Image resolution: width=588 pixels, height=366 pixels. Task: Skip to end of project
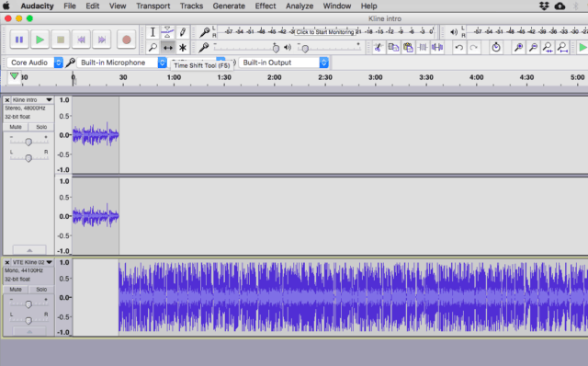tap(102, 40)
